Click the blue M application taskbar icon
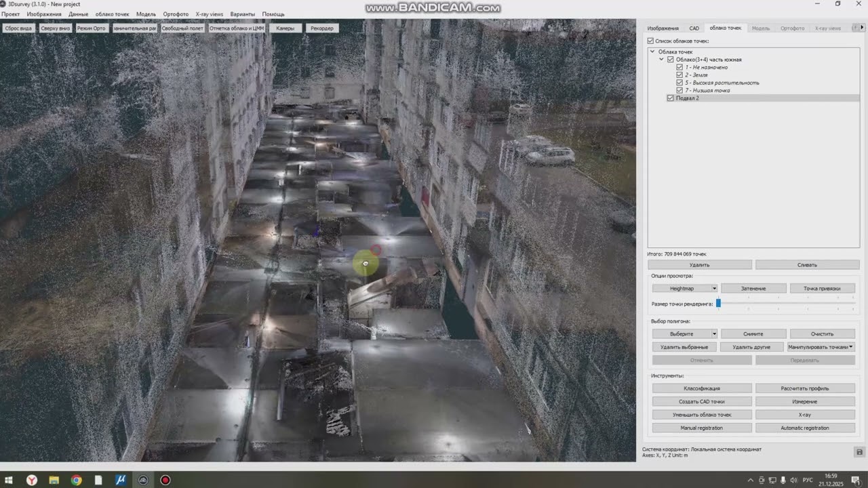Screen dimensions: 868x488 pos(121,480)
